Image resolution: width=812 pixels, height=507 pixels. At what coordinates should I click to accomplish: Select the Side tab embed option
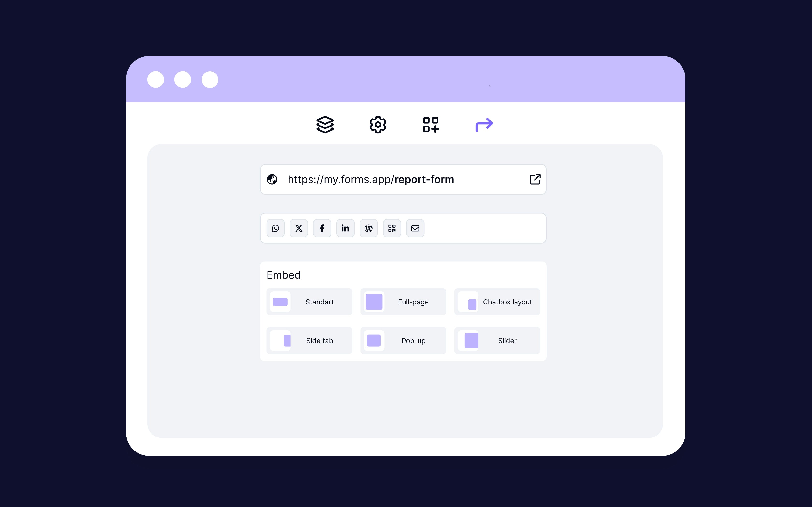pyautogui.click(x=309, y=340)
